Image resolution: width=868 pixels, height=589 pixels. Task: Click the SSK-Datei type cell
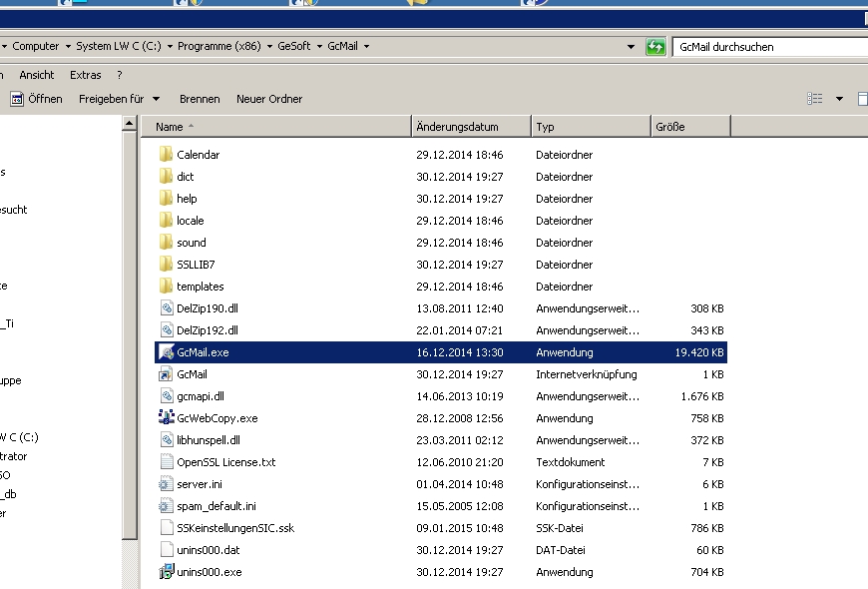[559, 528]
